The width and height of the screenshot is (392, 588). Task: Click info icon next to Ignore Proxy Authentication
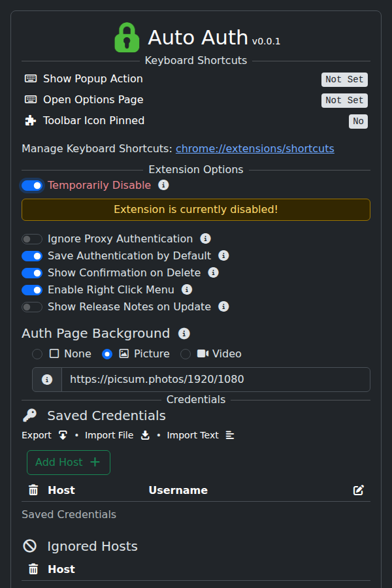pos(205,238)
